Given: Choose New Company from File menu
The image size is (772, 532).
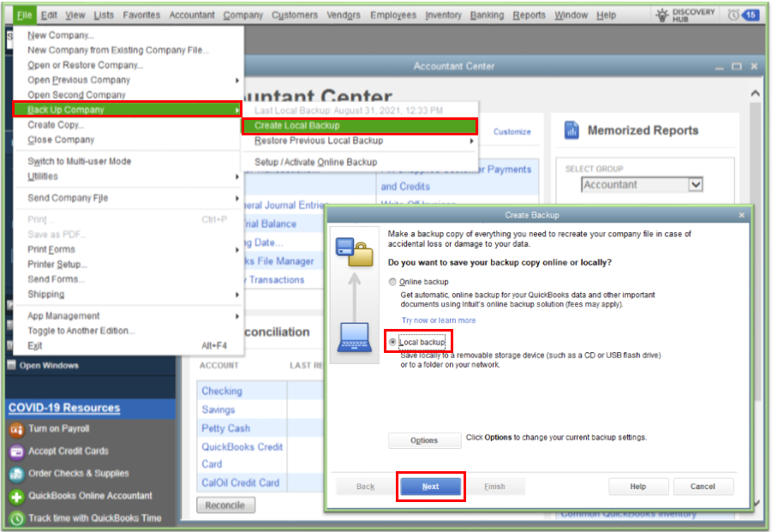Looking at the screenshot, I should coord(61,35).
